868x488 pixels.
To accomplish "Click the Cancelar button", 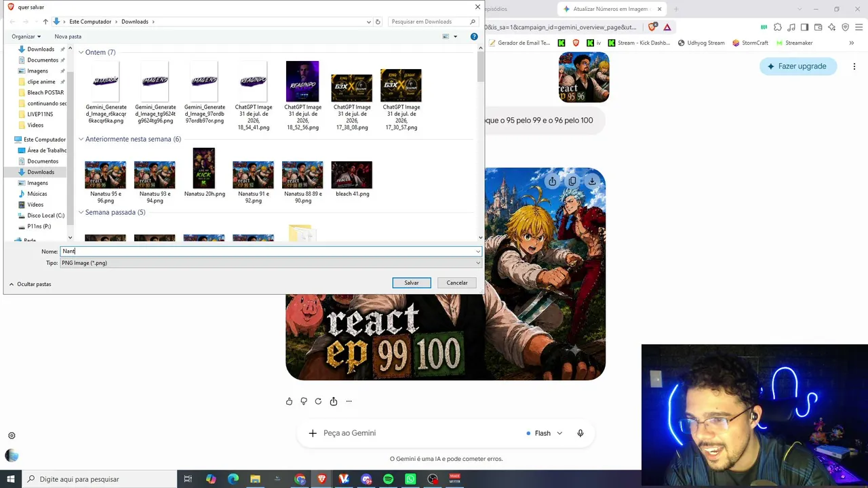I will click(x=457, y=283).
